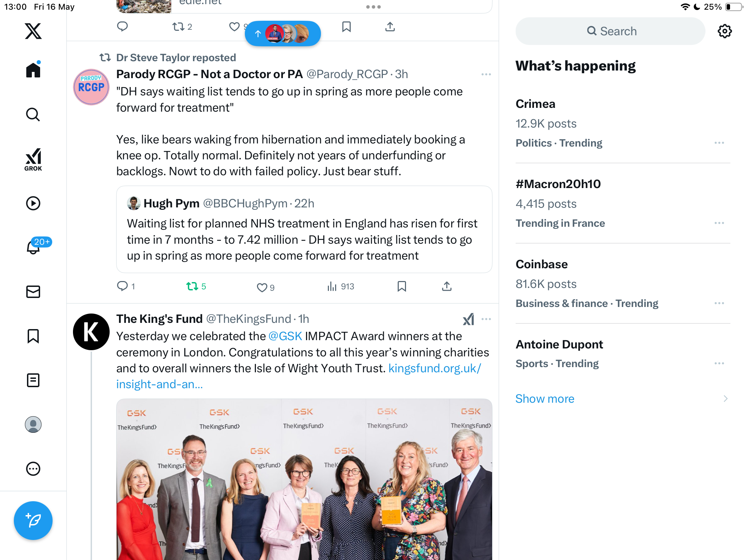Open the Lists icon in sidebar
747x560 pixels.
(x=33, y=380)
